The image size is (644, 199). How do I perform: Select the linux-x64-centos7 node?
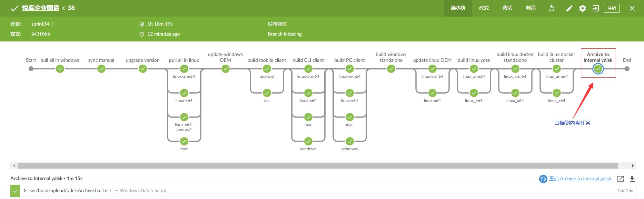[184, 117]
